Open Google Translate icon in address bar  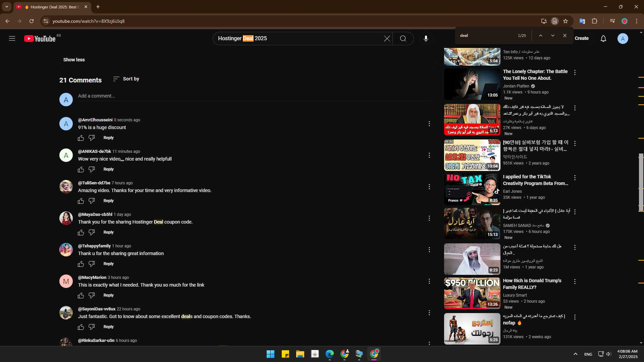click(582, 21)
